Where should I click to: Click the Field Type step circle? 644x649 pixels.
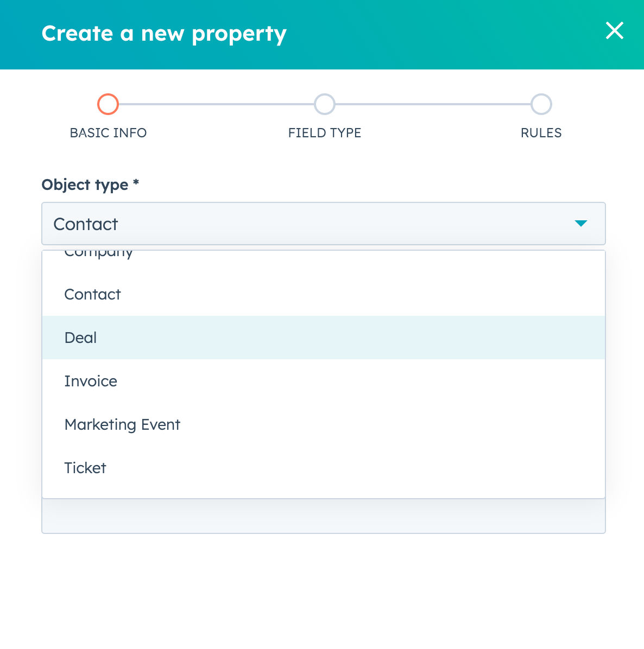pos(324,104)
